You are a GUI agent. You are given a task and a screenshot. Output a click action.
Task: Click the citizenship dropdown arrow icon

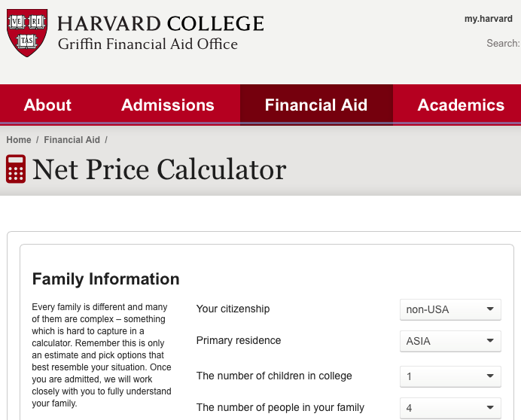coord(490,309)
